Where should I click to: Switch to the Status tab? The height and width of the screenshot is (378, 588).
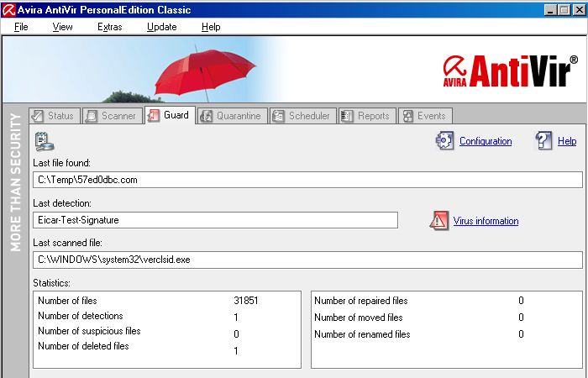[x=55, y=116]
